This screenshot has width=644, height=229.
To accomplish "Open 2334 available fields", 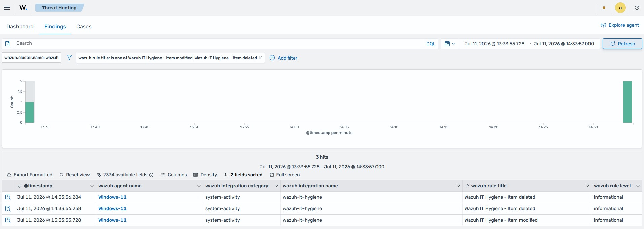I will click(x=122, y=175).
